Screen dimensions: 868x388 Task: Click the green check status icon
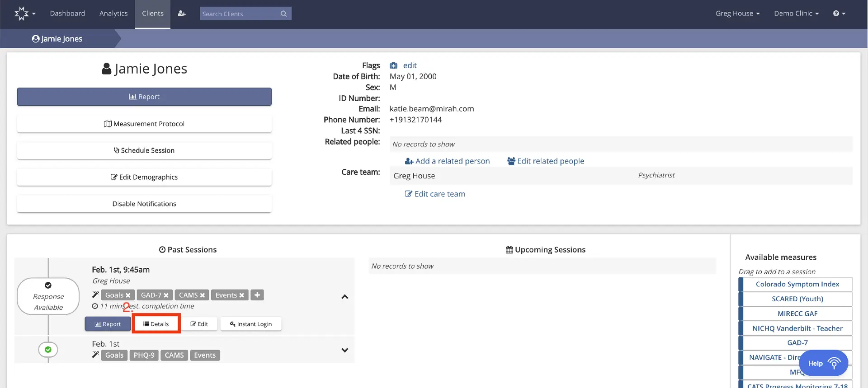(48, 350)
